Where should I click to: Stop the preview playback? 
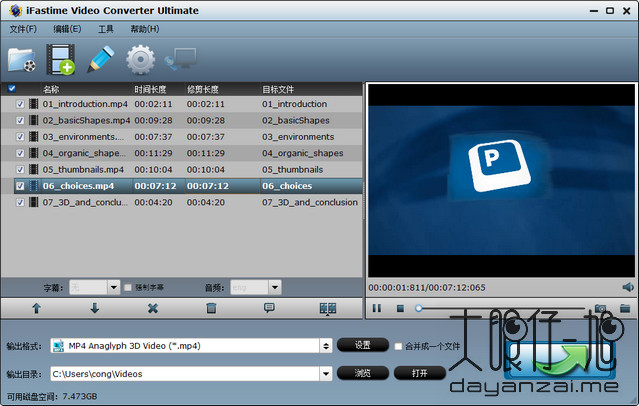tap(400, 309)
